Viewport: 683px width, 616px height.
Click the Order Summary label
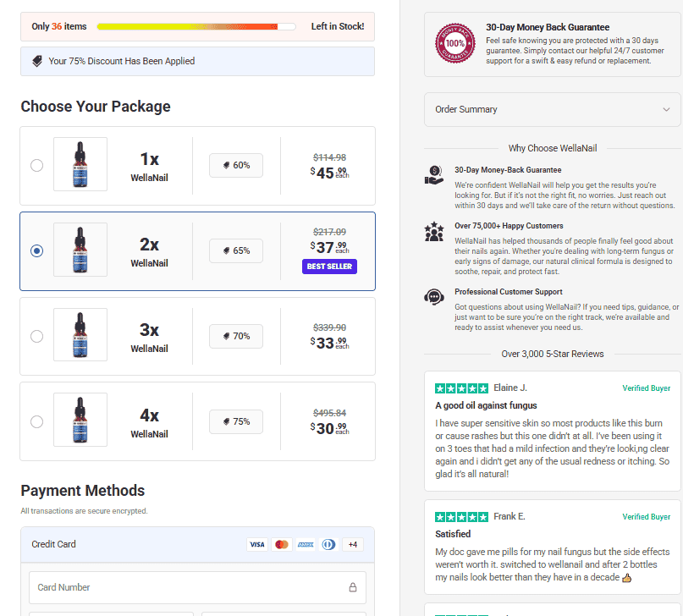pyautogui.click(x=465, y=109)
